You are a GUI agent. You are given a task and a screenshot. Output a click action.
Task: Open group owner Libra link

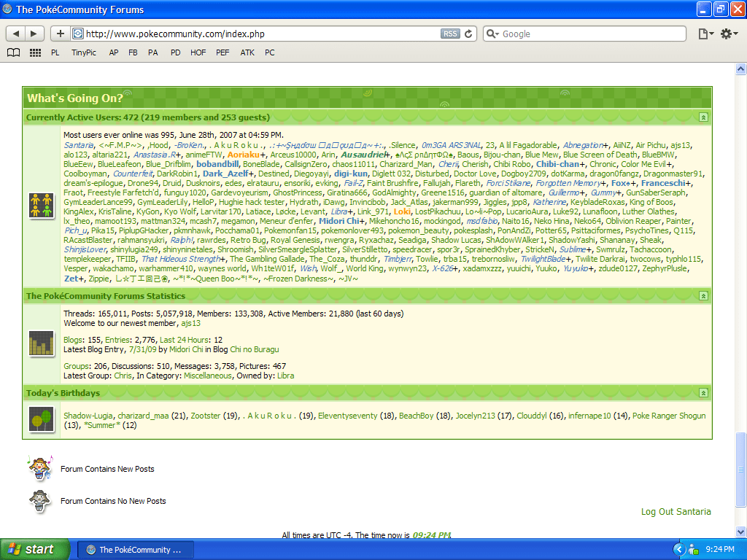(286, 376)
